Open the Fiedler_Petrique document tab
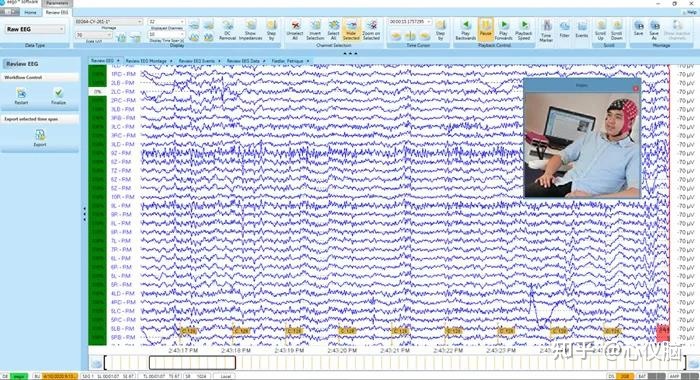The height and width of the screenshot is (380, 700). pyautogui.click(x=288, y=61)
